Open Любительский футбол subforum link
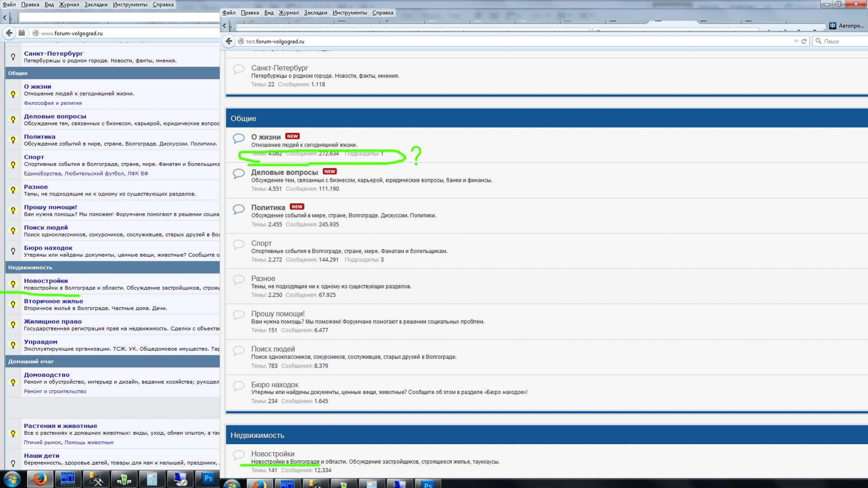 tap(94, 174)
